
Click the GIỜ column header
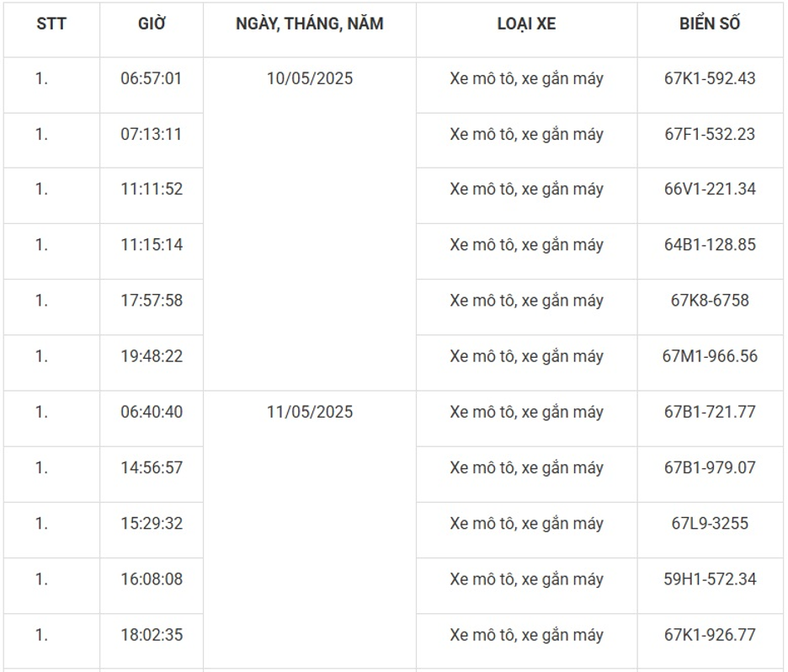coord(152,24)
